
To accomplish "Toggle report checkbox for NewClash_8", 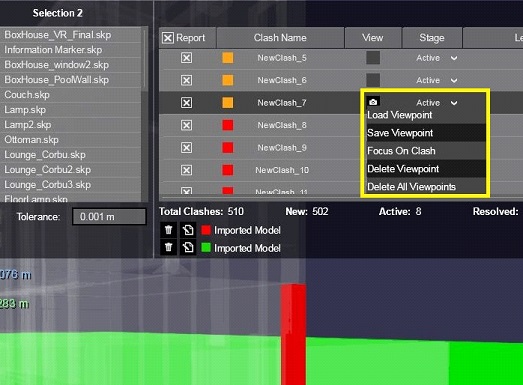I will tap(186, 125).
